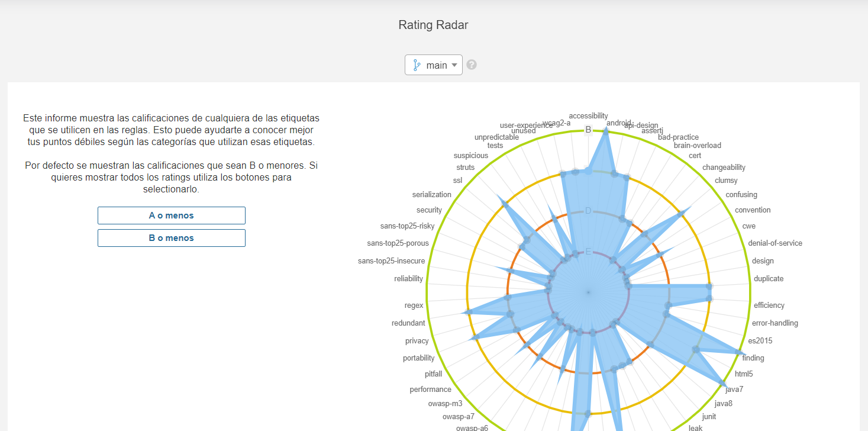This screenshot has height=431, width=868.
Task: Click the design axis label
Action: [x=763, y=261]
